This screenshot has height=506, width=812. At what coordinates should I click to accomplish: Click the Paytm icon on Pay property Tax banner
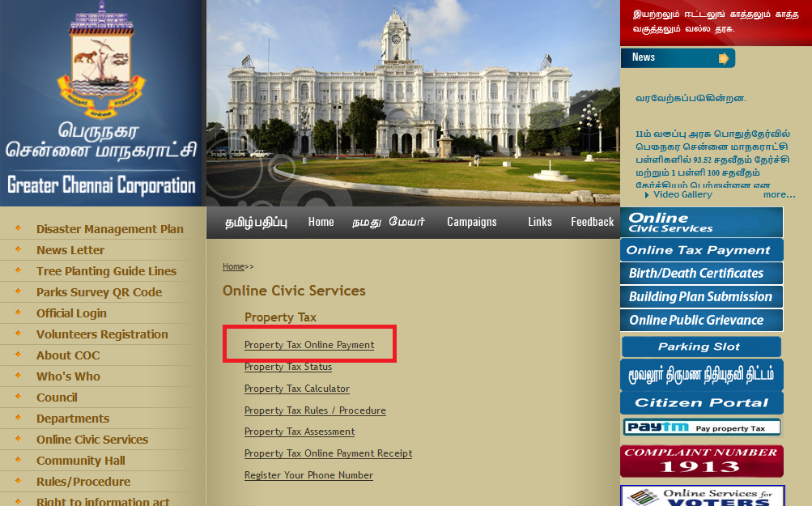(657, 427)
